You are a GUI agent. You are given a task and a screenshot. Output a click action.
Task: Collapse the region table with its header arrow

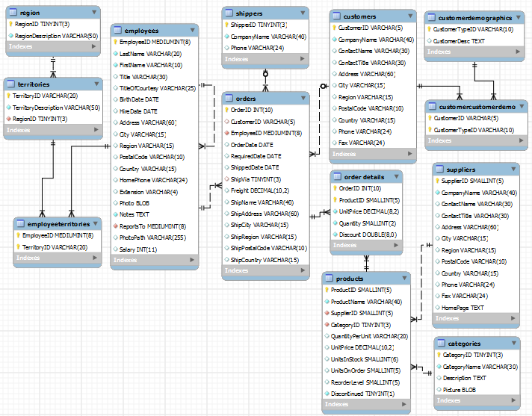coord(93,13)
